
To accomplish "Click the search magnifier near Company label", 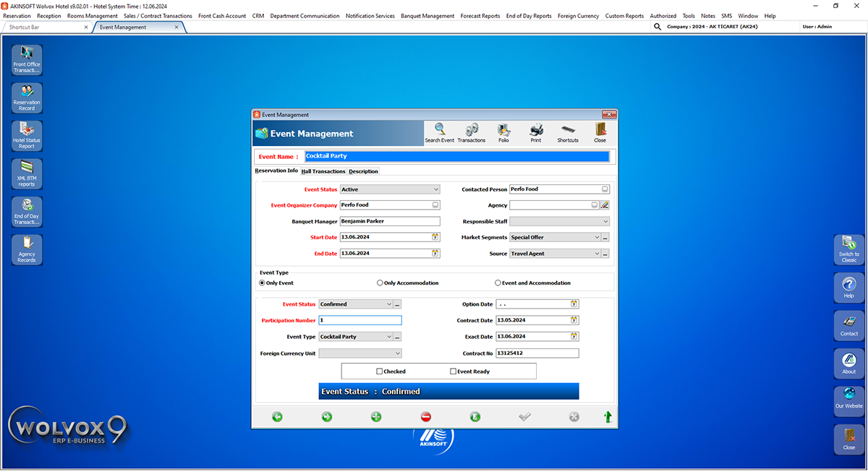I will (658, 27).
